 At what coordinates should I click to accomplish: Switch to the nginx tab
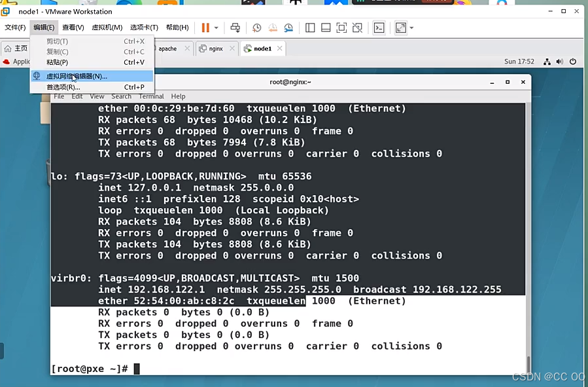click(x=216, y=48)
